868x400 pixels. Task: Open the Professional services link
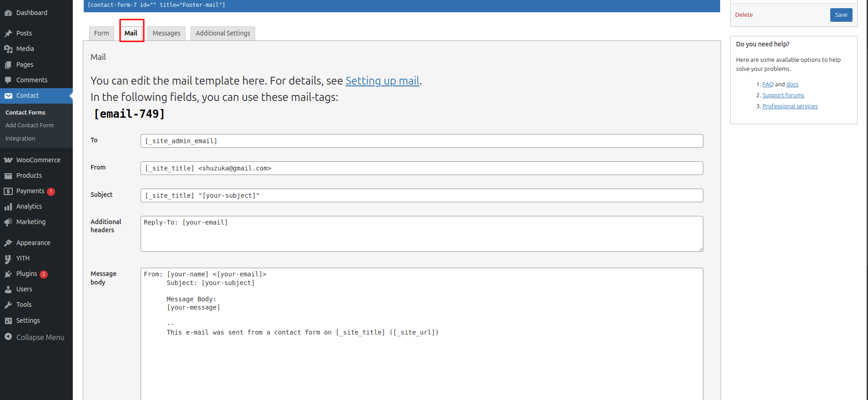pyautogui.click(x=790, y=106)
